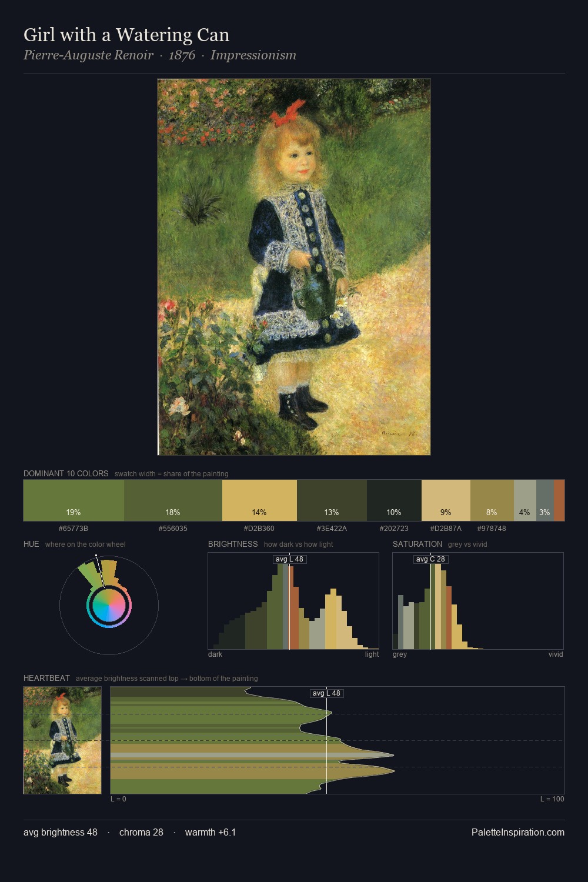Click the 'L = 0' axis label
The image size is (588, 882).
[118, 799]
